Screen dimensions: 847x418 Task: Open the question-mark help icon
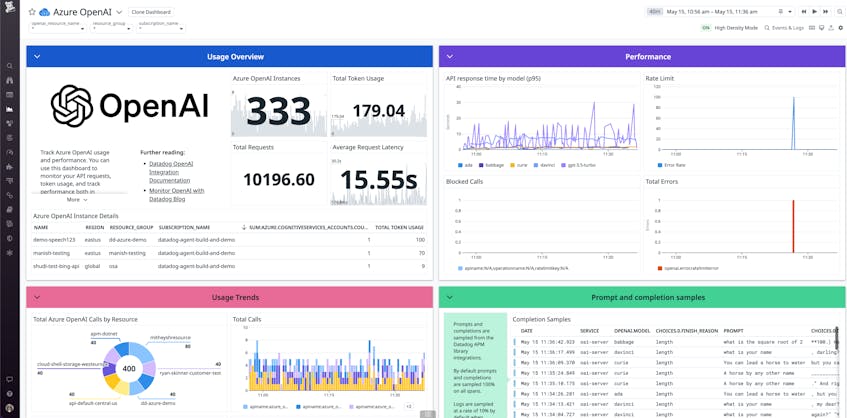tap(9, 394)
